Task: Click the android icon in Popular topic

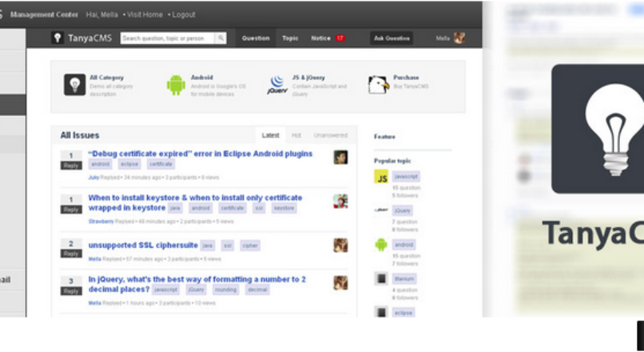Action: pyautogui.click(x=381, y=245)
